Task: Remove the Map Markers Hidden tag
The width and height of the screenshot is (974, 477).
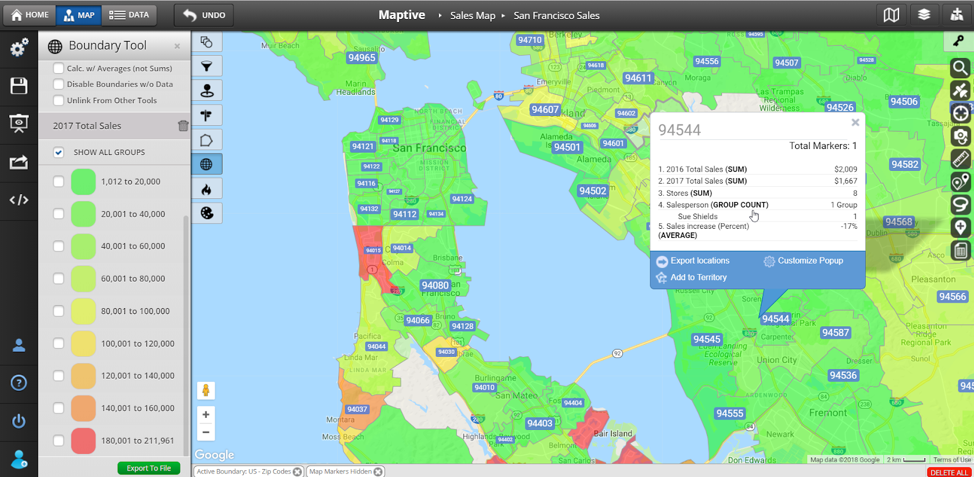Action: click(378, 471)
